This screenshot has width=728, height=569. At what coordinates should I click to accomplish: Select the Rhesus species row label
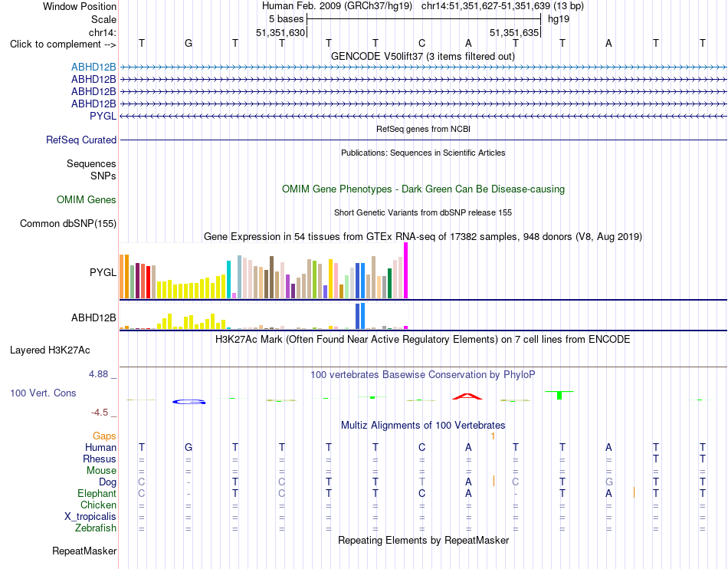100,459
